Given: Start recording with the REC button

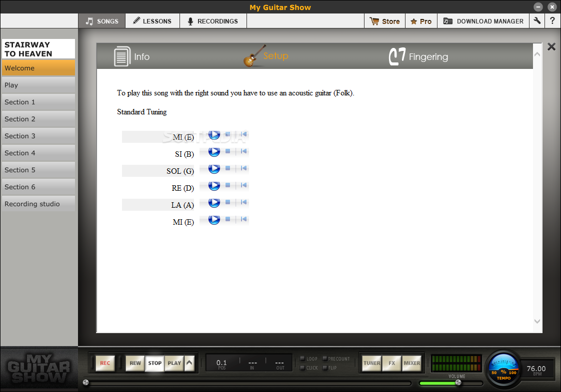Looking at the screenshot, I should coord(105,363).
